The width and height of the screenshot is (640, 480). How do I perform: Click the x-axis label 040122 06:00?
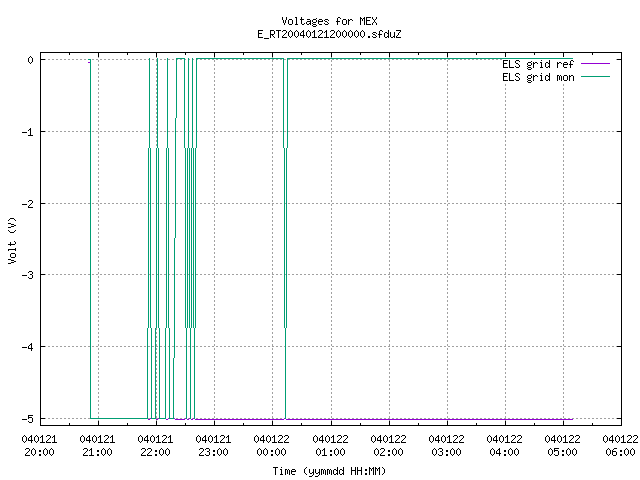coord(620,446)
